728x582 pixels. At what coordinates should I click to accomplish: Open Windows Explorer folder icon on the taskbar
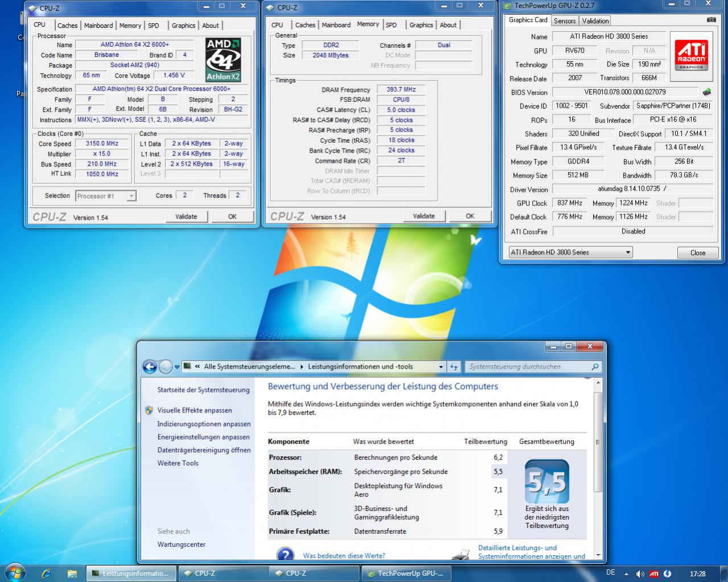(72, 573)
